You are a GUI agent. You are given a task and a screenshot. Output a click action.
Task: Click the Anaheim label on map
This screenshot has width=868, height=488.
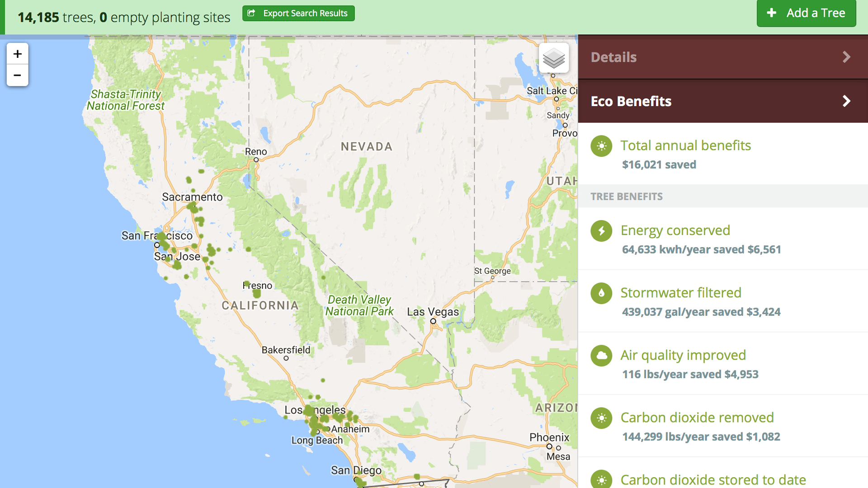pyautogui.click(x=350, y=429)
